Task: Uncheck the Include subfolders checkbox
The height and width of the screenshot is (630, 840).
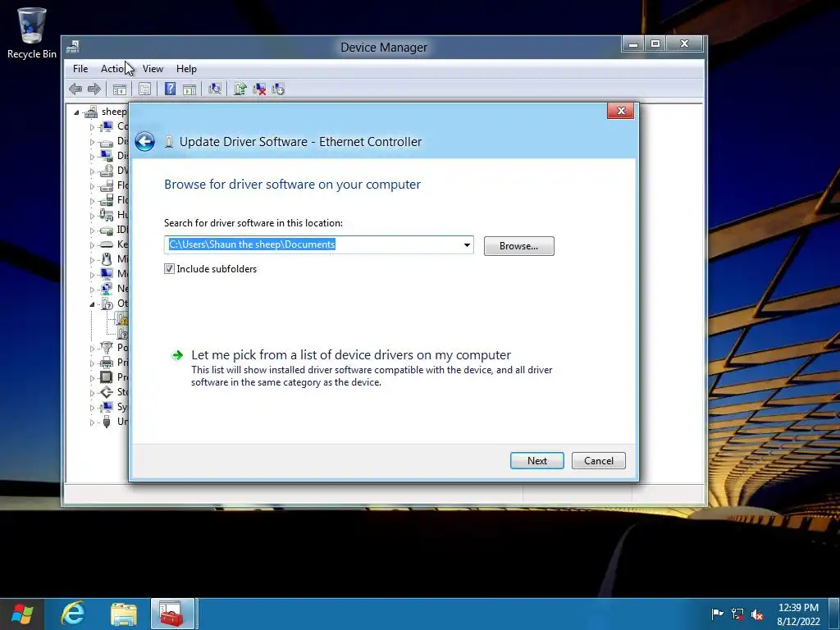Action: pyautogui.click(x=169, y=269)
